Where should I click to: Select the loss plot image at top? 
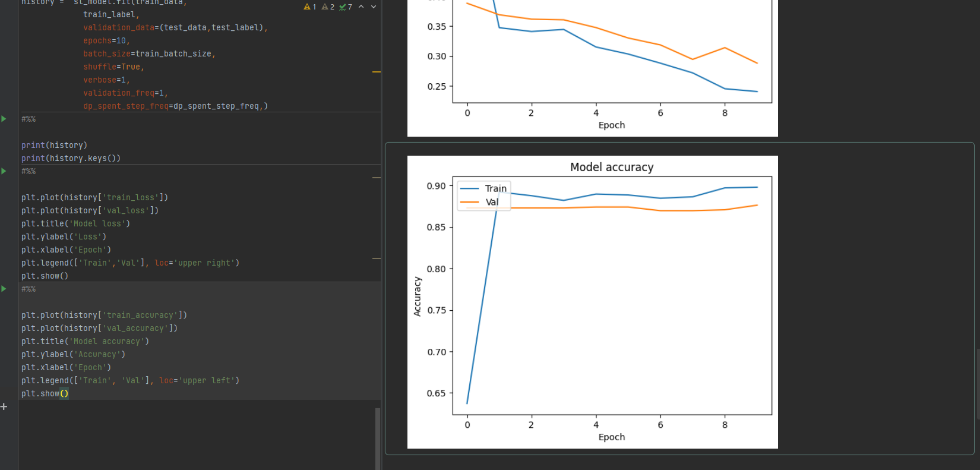593,68
